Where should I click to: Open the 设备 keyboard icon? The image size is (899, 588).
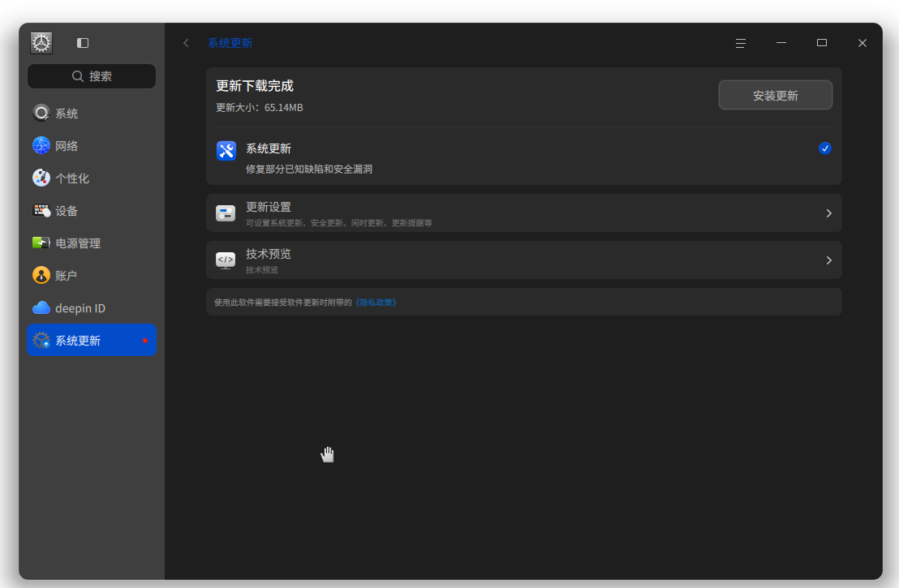click(x=41, y=210)
